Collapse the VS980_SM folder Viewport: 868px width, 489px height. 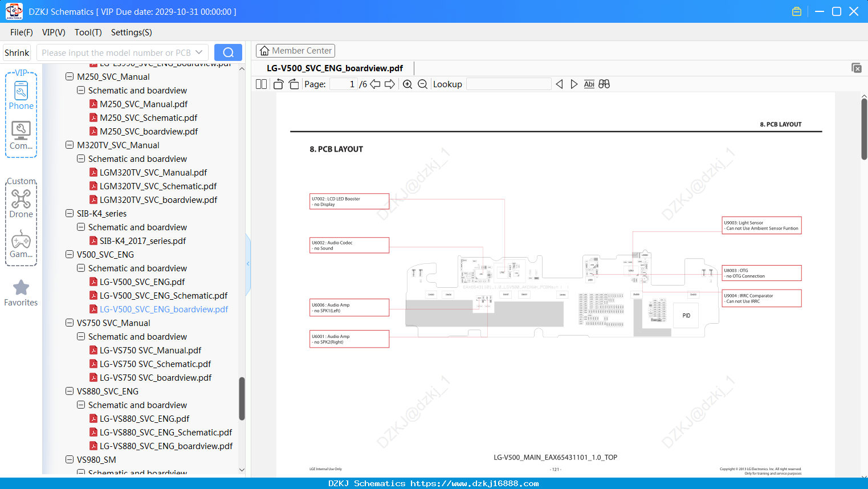point(70,459)
